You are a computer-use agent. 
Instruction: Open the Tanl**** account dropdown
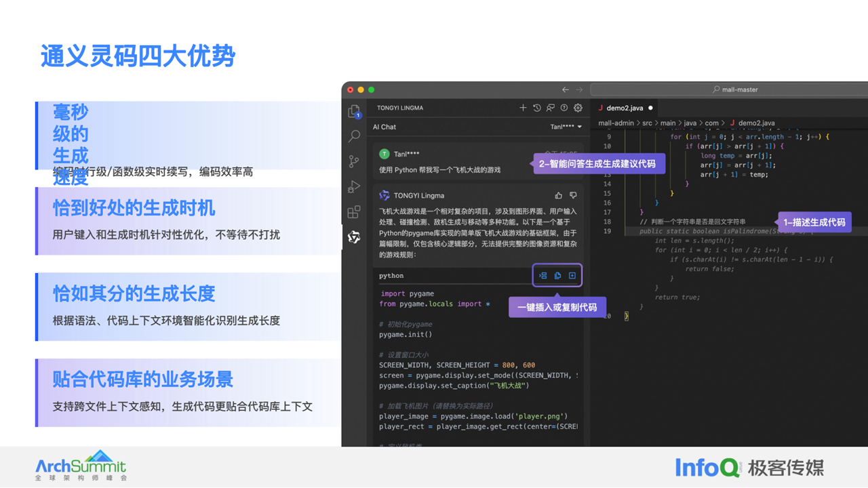click(x=566, y=127)
